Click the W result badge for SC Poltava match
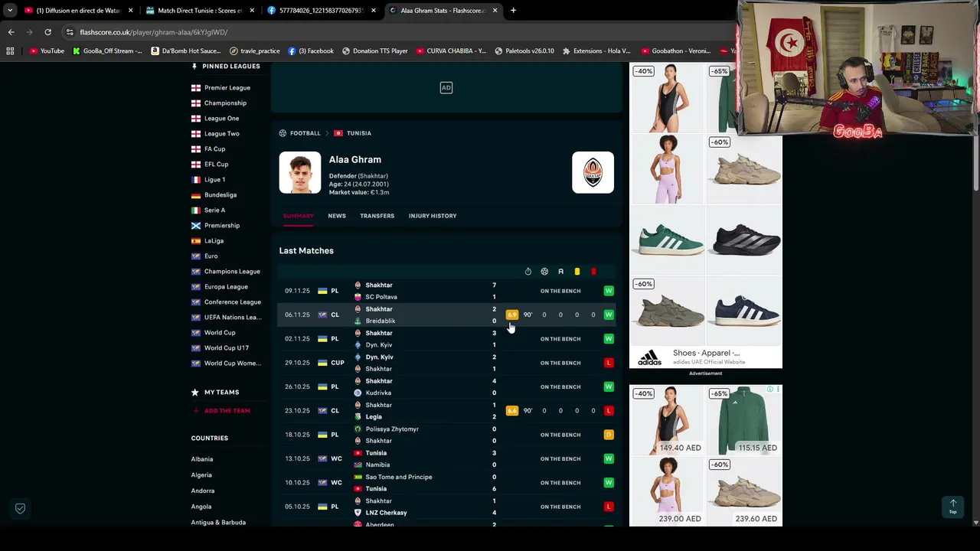The height and width of the screenshot is (551, 980). pyautogui.click(x=609, y=291)
